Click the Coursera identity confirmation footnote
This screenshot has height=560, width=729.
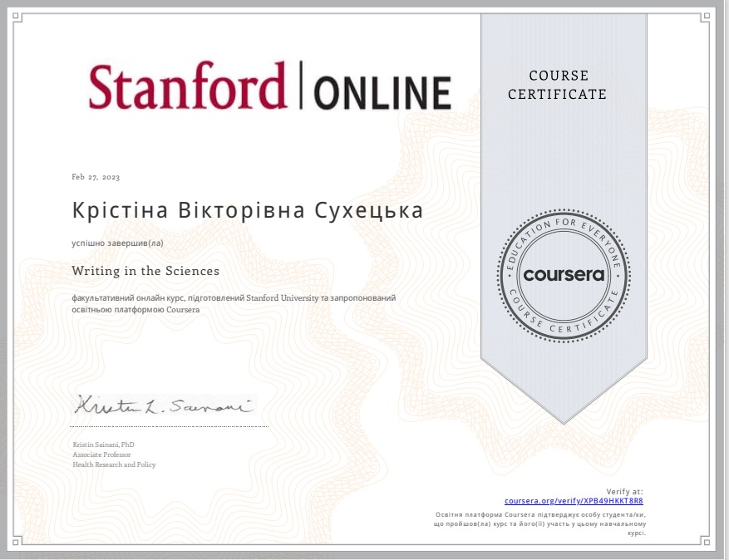(539, 523)
